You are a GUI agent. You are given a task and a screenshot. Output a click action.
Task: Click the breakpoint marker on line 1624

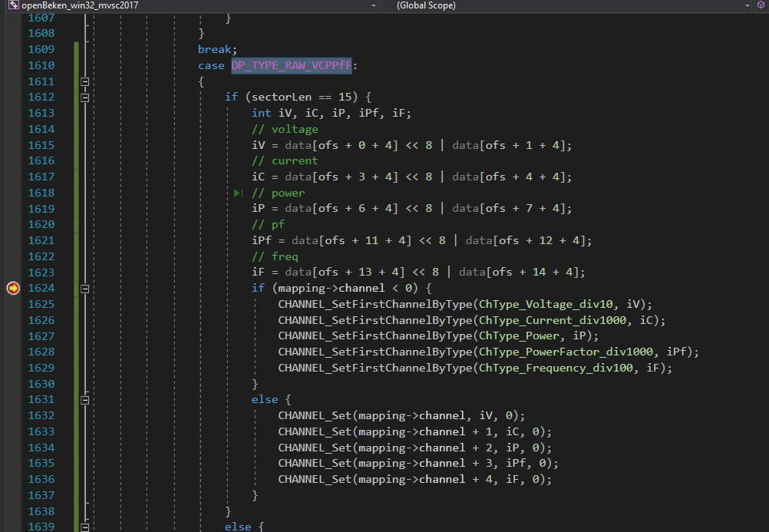pyautogui.click(x=13, y=288)
